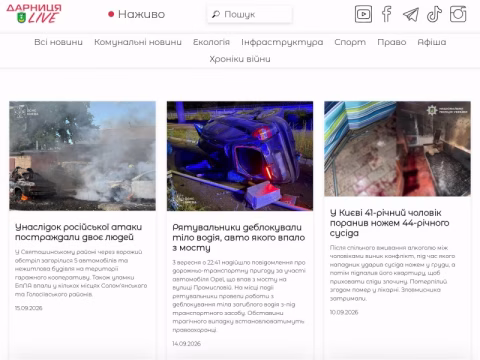Open the Facebook page icon
This screenshot has height=360, width=480.
tap(387, 14)
